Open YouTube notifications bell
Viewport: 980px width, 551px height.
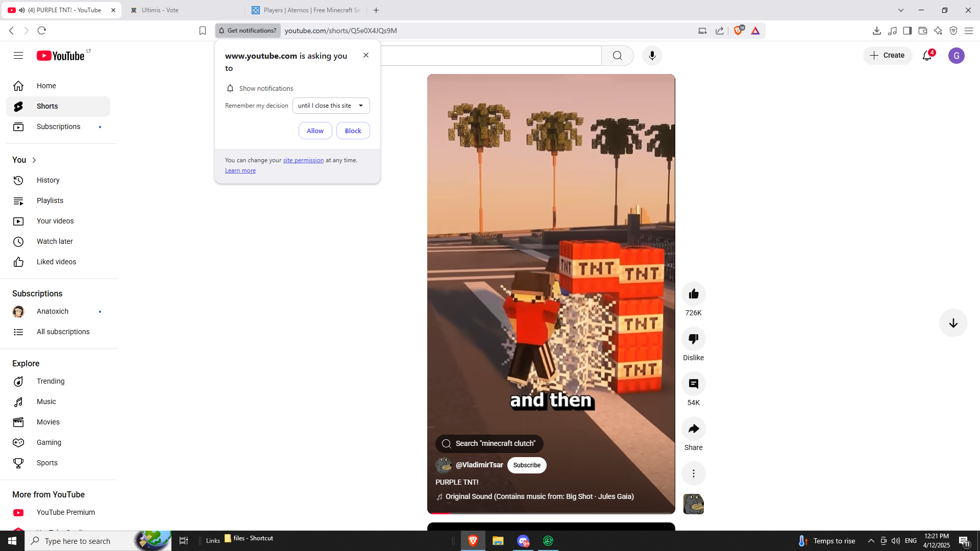click(x=927, y=56)
